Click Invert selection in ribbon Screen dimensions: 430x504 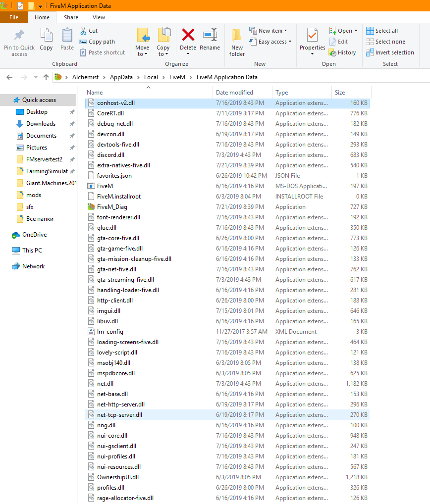(x=390, y=52)
